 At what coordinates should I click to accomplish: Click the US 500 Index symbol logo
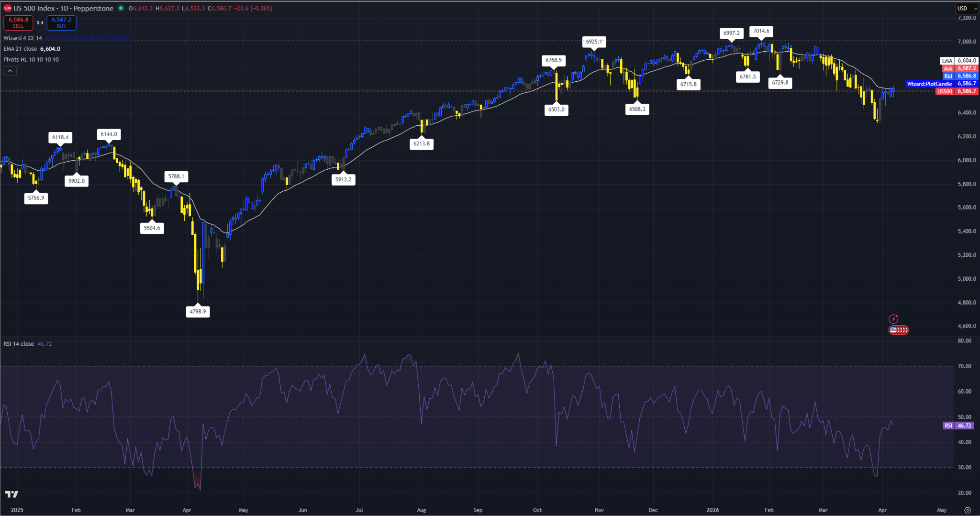pyautogui.click(x=7, y=8)
